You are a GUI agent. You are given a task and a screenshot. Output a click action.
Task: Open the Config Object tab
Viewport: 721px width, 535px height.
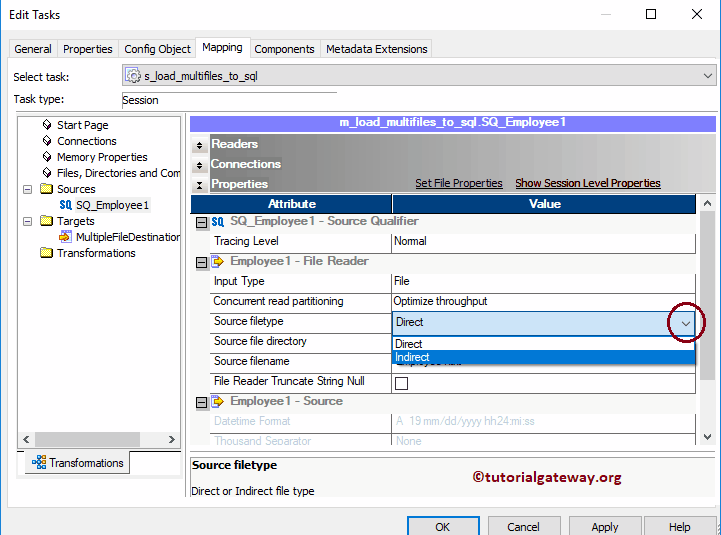(x=157, y=49)
